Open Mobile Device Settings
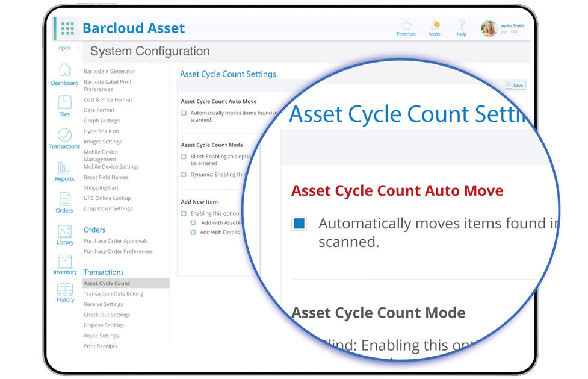This screenshot has height=379, width=588. [x=111, y=167]
